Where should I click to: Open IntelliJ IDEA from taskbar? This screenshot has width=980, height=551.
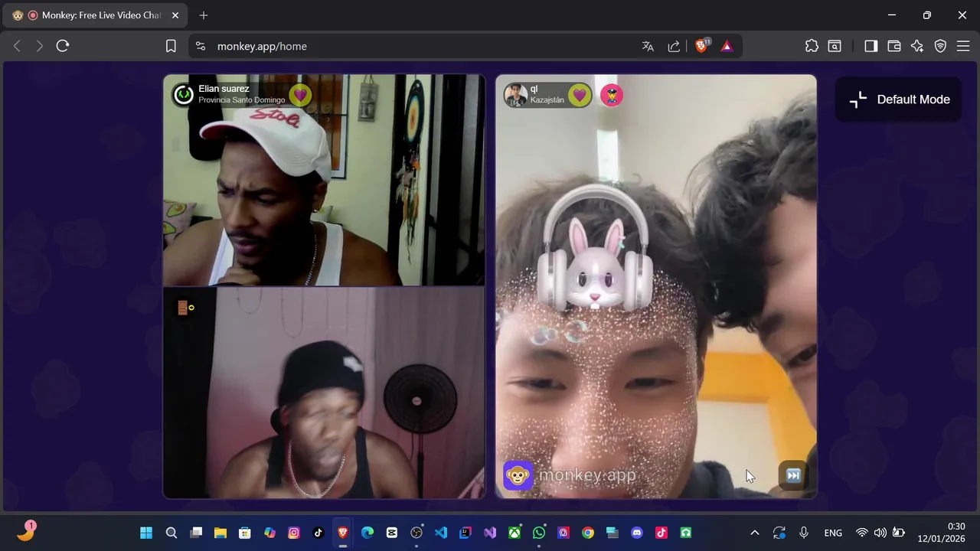(x=465, y=533)
